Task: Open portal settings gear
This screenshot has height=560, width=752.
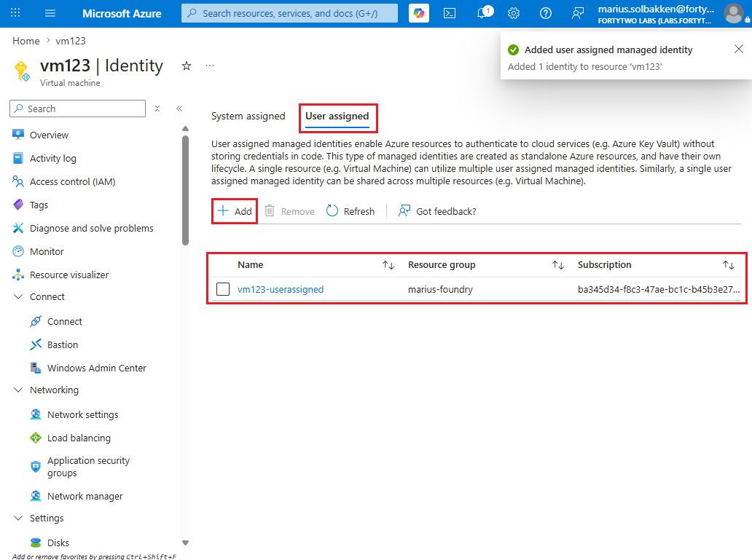Action: pyautogui.click(x=514, y=13)
